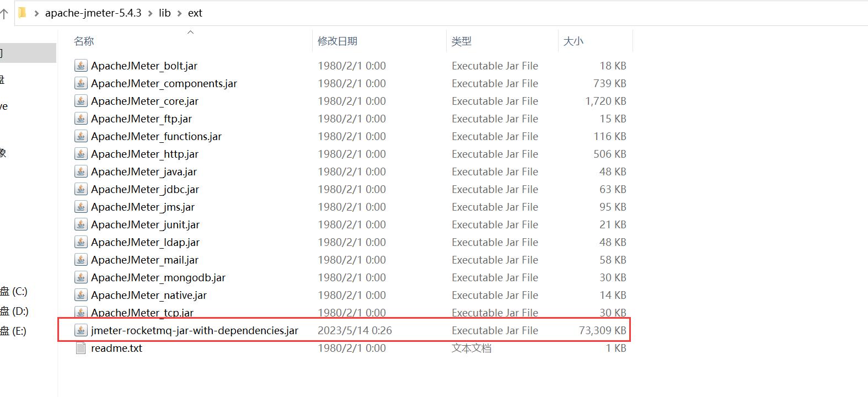Expand chevron after apache-jmeter-5.4.3 in path
Viewport: 868px width, 397px height.
(x=151, y=13)
